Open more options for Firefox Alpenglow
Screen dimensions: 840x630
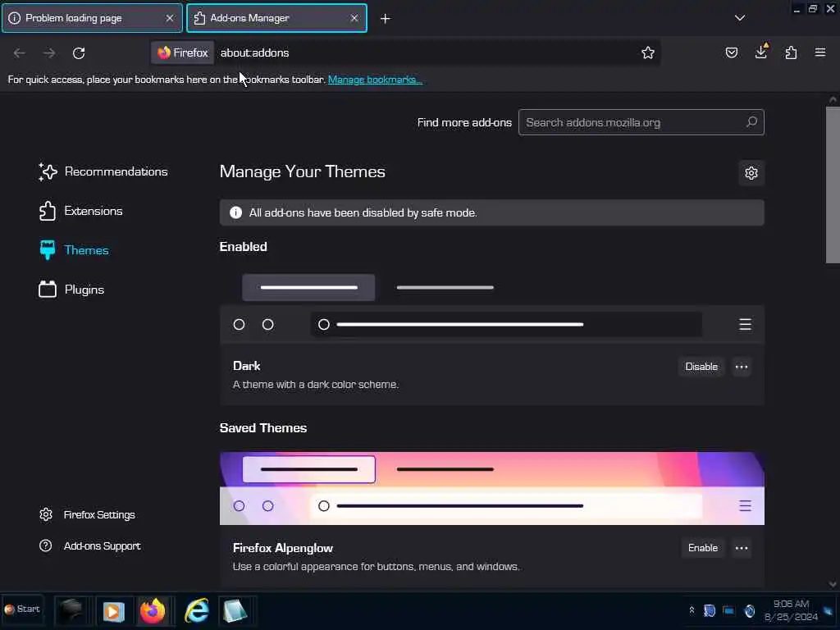tap(742, 548)
